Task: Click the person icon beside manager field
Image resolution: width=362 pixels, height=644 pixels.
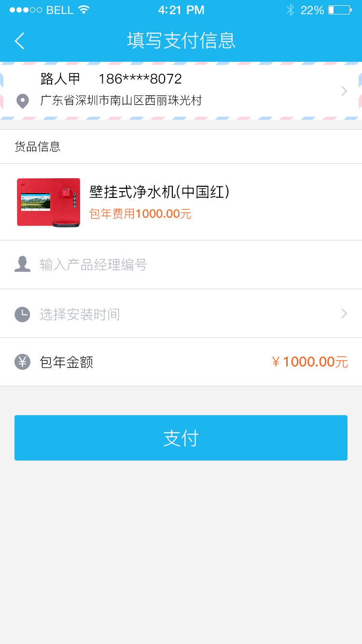Action: coord(23,264)
